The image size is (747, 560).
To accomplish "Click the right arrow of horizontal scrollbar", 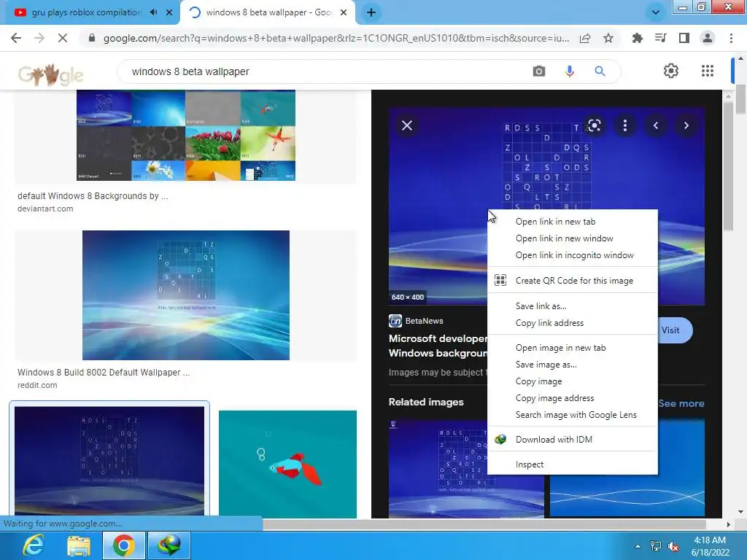I will [x=728, y=524].
